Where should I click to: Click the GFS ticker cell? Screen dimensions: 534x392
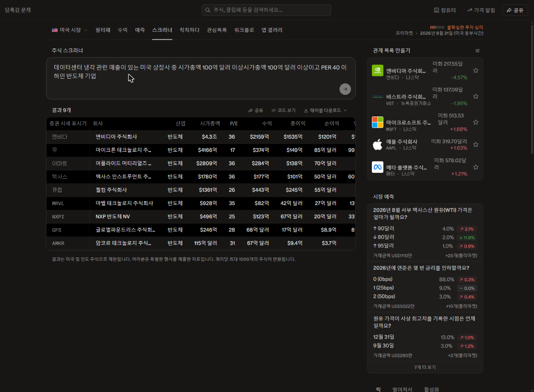point(56,230)
